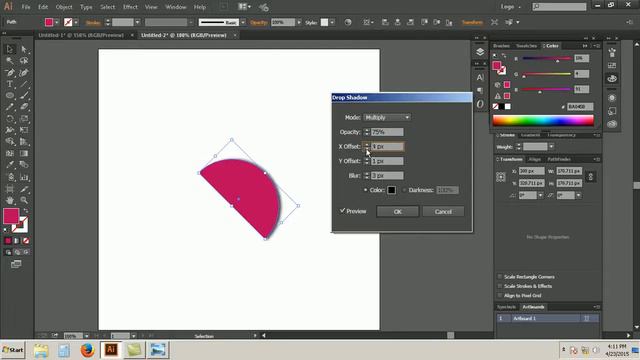This screenshot has width=640, height=360.
Task: Open the Character panel icon in dock
Action: click(480, 77)
